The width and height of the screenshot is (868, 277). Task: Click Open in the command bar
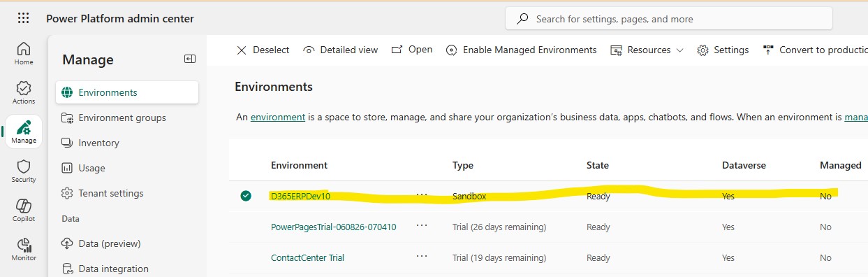pos(412,50)
